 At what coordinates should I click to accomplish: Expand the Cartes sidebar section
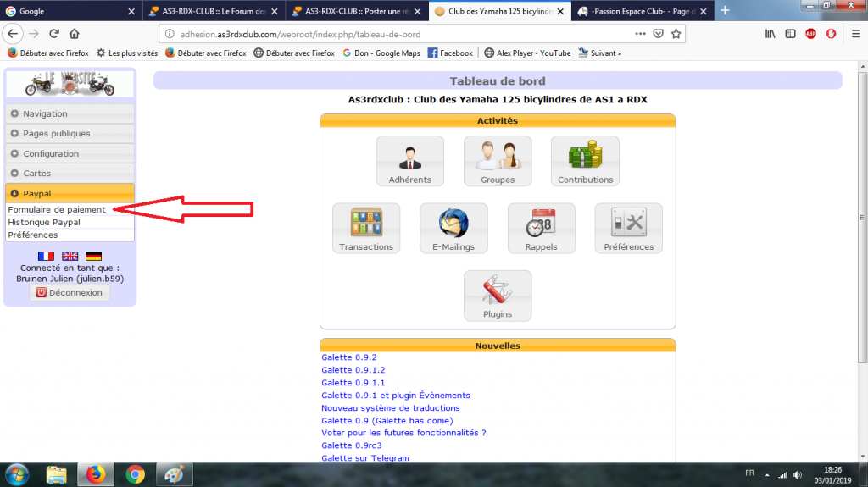[70, 174]
